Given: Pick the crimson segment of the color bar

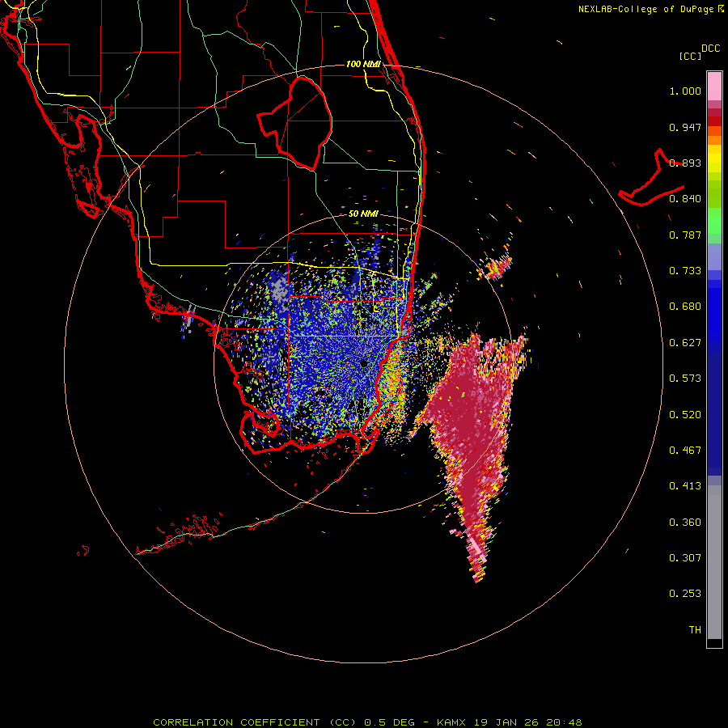Looking at the screenshot, I should [x=714, y=112].
